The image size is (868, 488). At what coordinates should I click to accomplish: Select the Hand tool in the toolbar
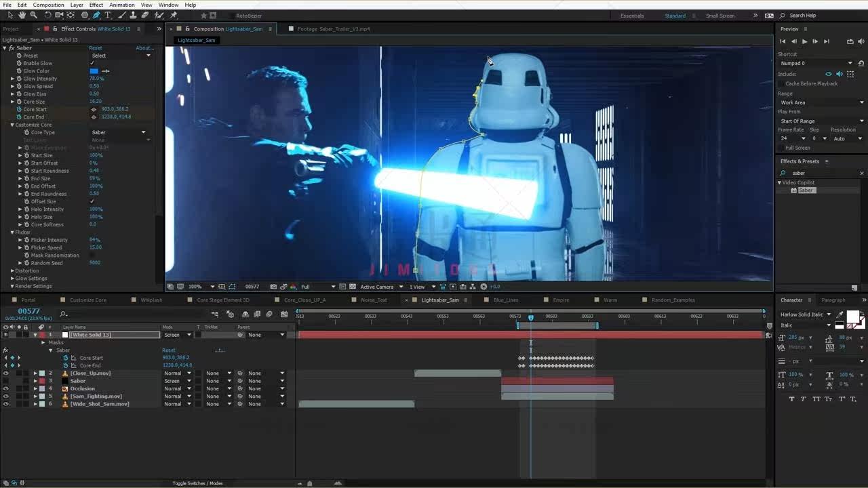coord(22,15)
